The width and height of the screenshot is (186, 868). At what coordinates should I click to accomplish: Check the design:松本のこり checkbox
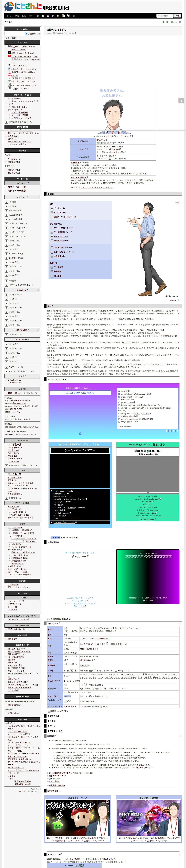(119, 422)
